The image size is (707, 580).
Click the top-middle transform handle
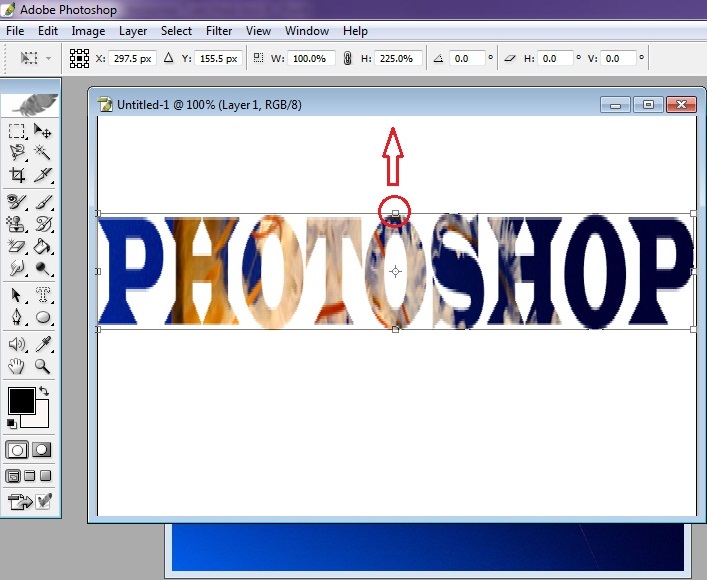tap(395, 213)
